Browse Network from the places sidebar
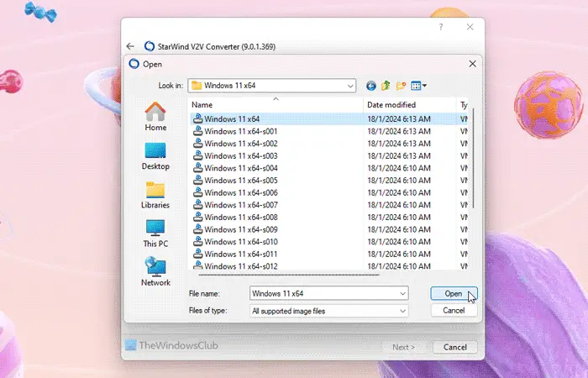 pyautogui.click(x=155, y=272)
